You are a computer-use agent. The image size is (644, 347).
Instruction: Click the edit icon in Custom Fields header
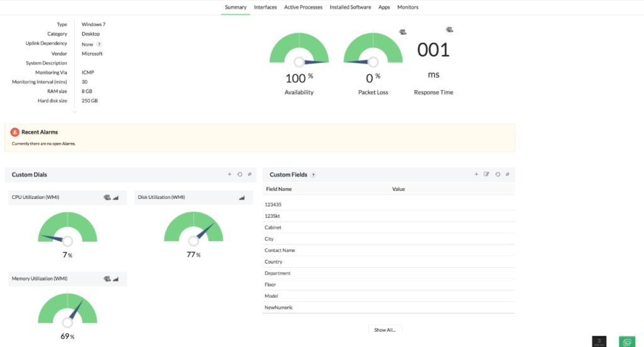tap(486, 174)
